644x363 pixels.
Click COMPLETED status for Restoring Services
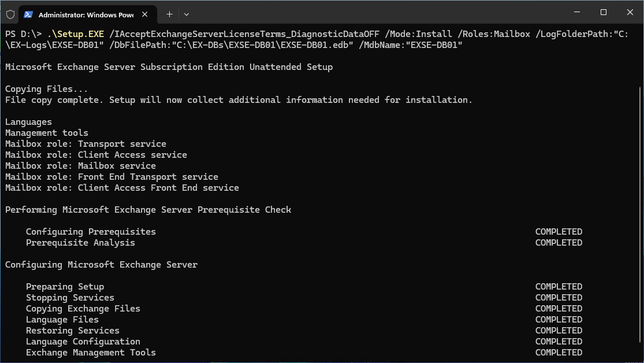[x=559, y=331]
